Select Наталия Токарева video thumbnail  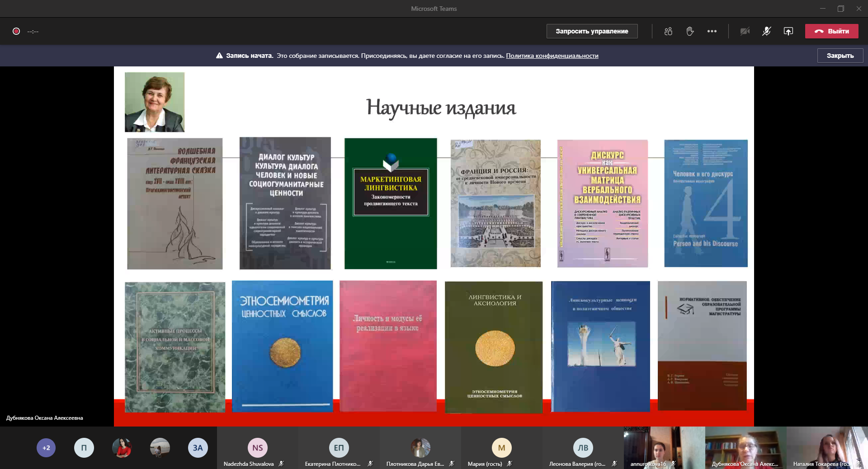point(827,447)
